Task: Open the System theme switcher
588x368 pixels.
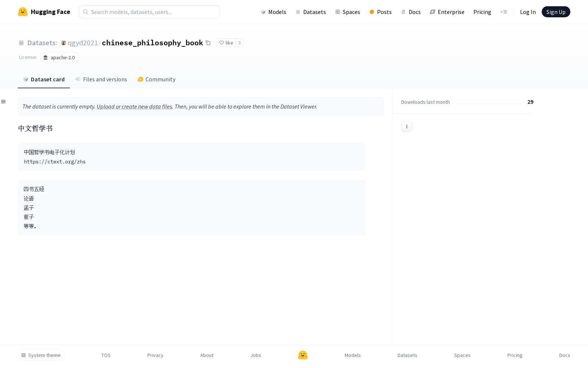Action: (x=41, y=355)
